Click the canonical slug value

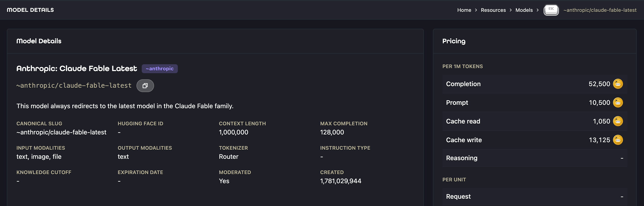(61, 132)
